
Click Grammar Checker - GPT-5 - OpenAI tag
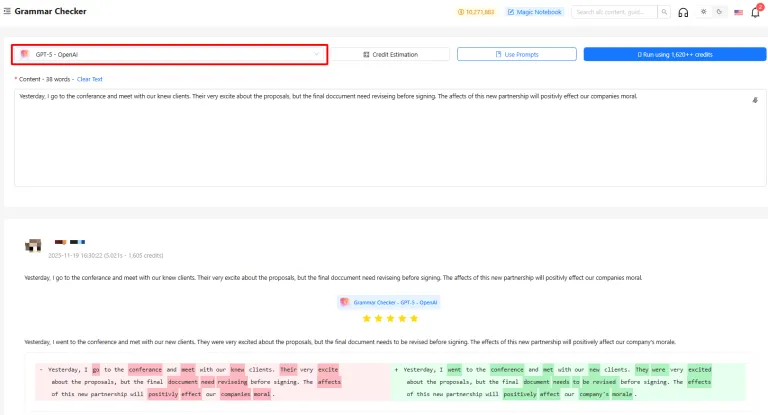point(389,302)
